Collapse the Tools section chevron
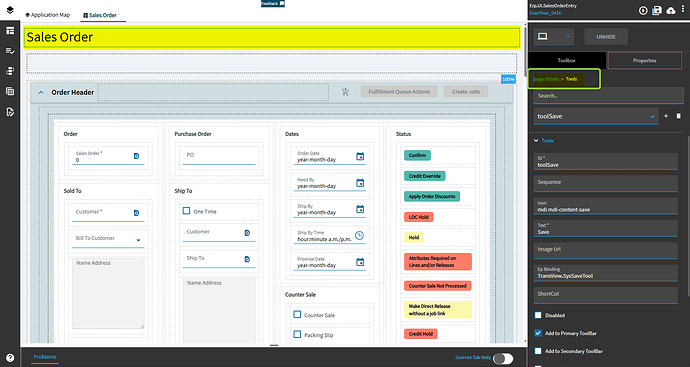 pos(536,141)
